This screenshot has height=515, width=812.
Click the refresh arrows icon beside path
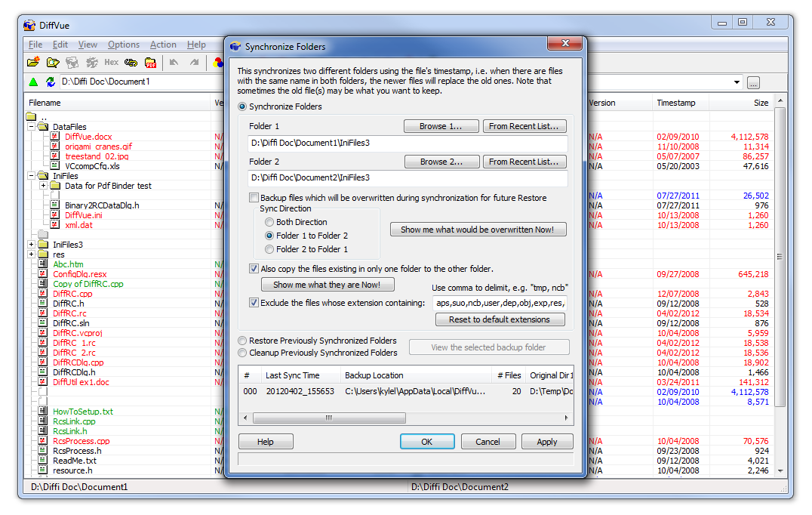pyautogui.click(x=51, y=82)
